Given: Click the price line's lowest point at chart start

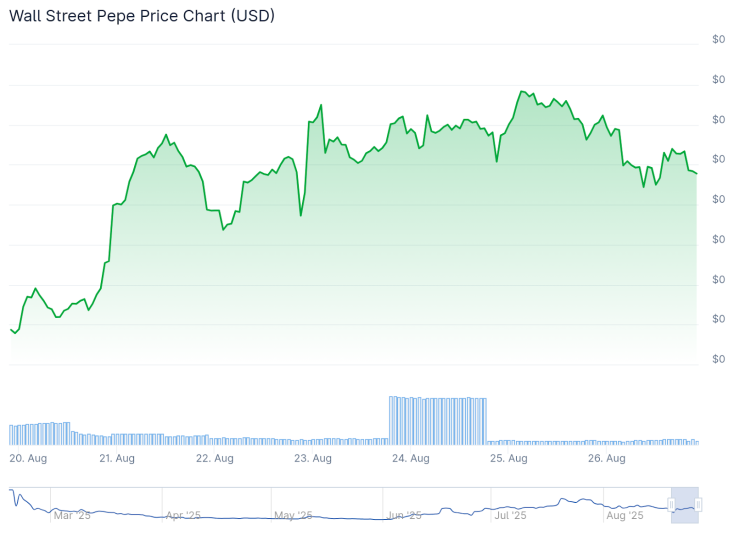Looking at the screenshot, I should point(15,332).
